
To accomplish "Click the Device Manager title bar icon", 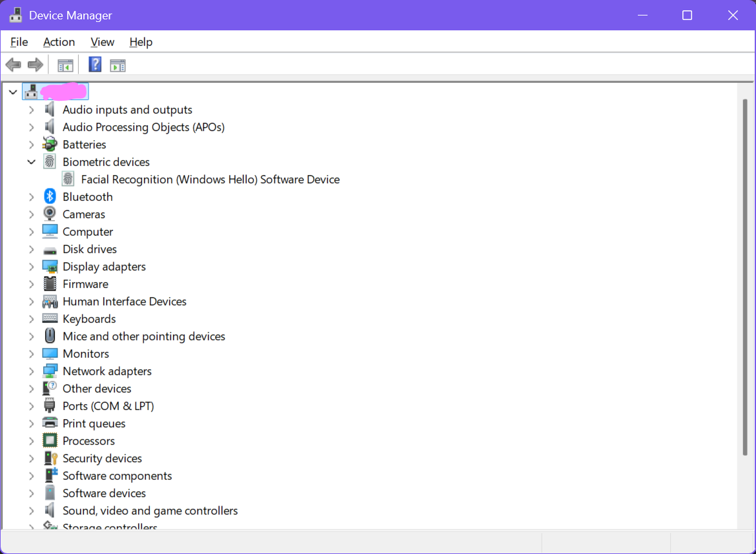I will pyautogui.click(x=16, y=15).
